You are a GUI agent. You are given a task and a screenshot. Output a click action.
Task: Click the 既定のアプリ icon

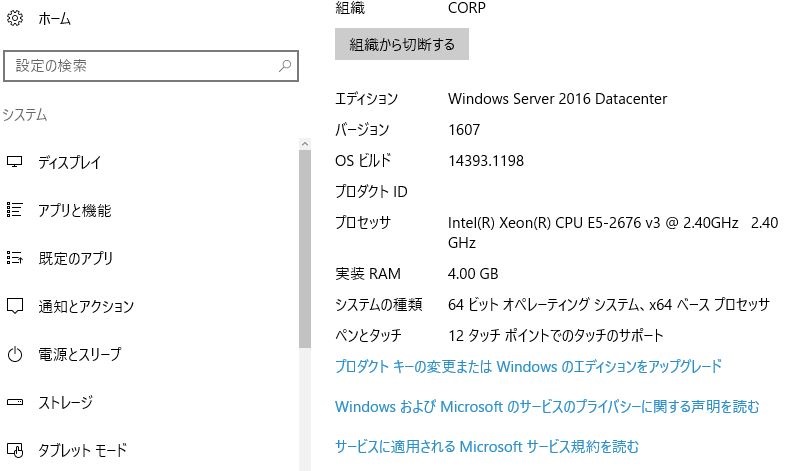tap(15, 258)
